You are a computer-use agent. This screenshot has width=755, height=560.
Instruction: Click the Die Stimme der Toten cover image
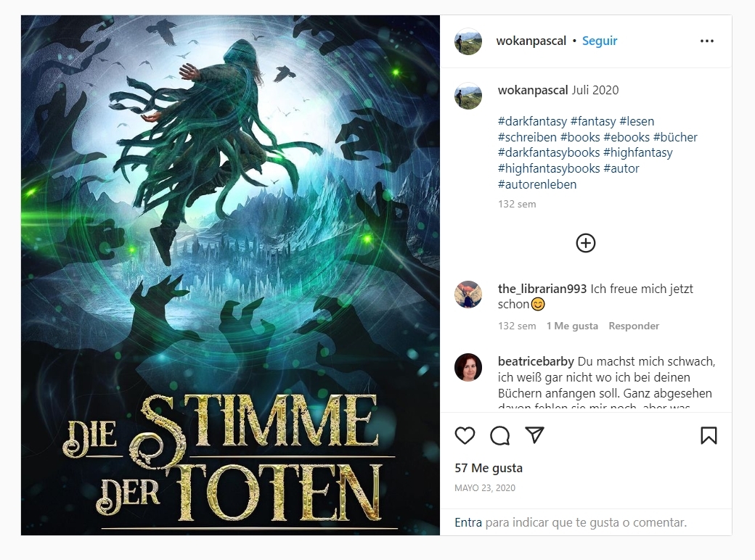[230, 275]
